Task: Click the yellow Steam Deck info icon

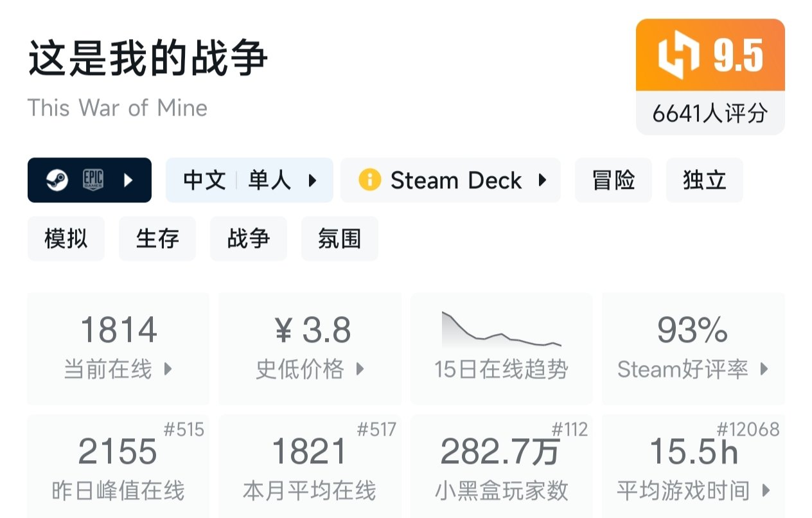Action: [370, 180]
